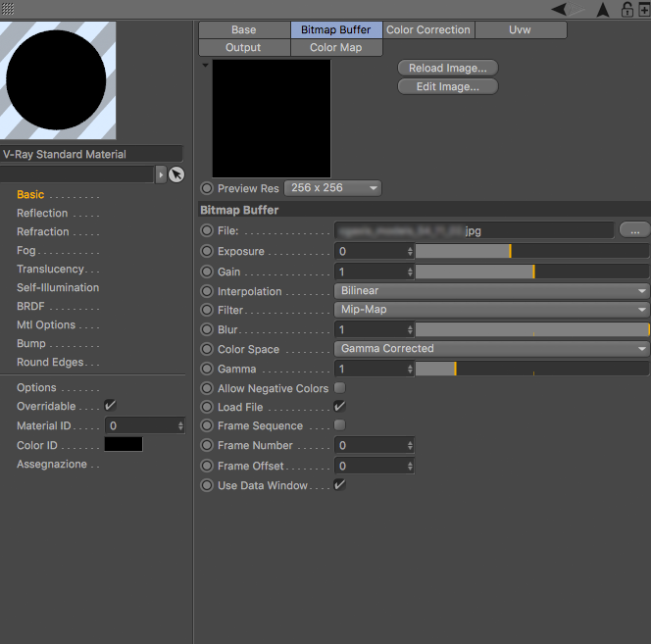Image resolution: width=651 pixels, height=644 pixels.
Task: Click the animation dot beside Gamma
Action: pyautogui.click(x=207, y=369)
